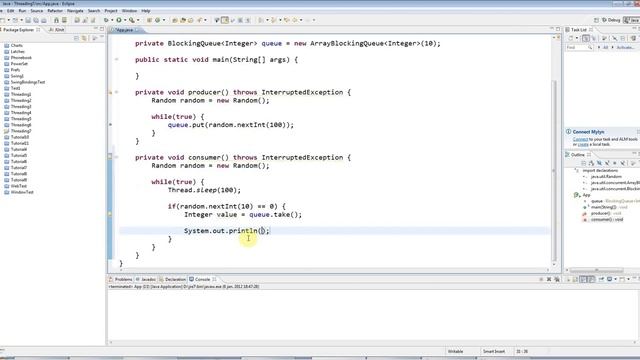Screen dimensions: 640x360
Task: Open the Search menu
Action: click(x=94, y=11)
